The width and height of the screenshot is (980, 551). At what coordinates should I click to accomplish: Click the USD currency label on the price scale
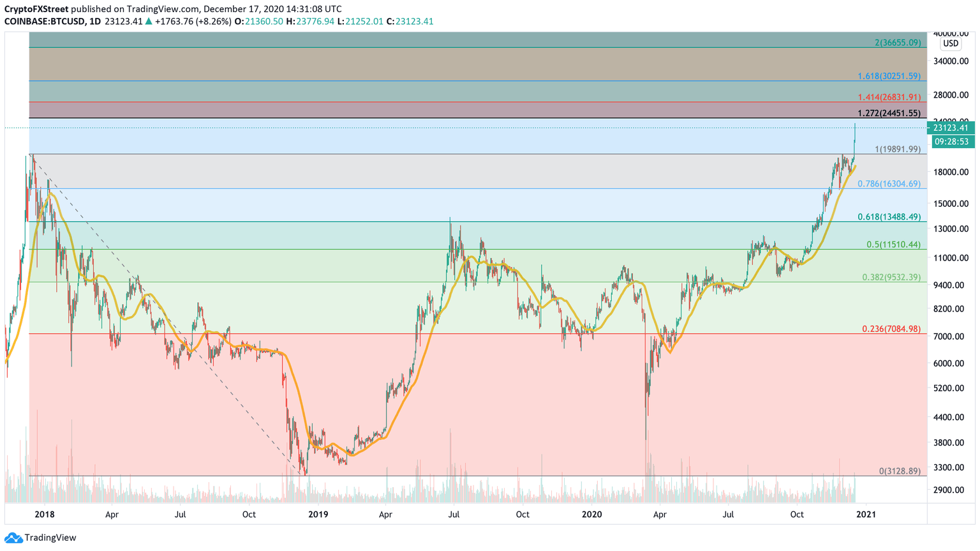951,43
